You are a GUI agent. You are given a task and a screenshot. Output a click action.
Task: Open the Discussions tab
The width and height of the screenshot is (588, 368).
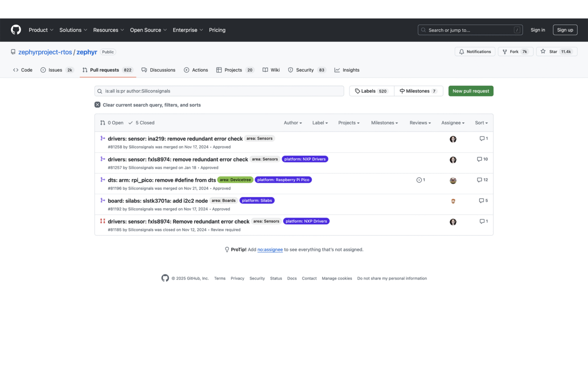coord(158,70)
